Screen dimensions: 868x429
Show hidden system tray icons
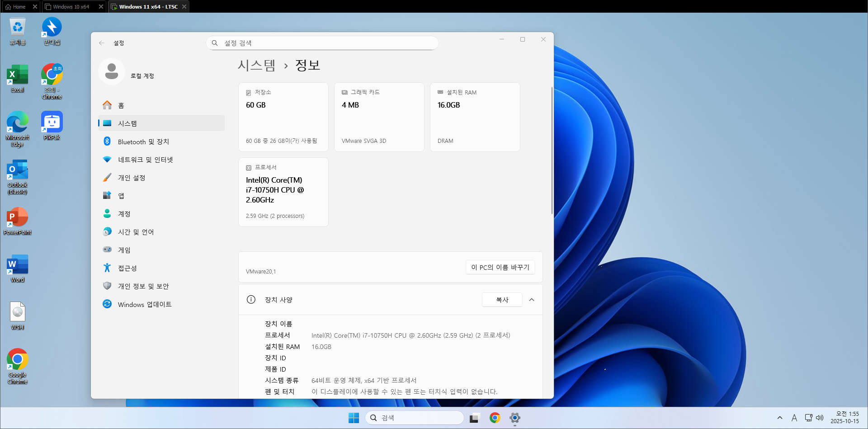tap(779, 418)
